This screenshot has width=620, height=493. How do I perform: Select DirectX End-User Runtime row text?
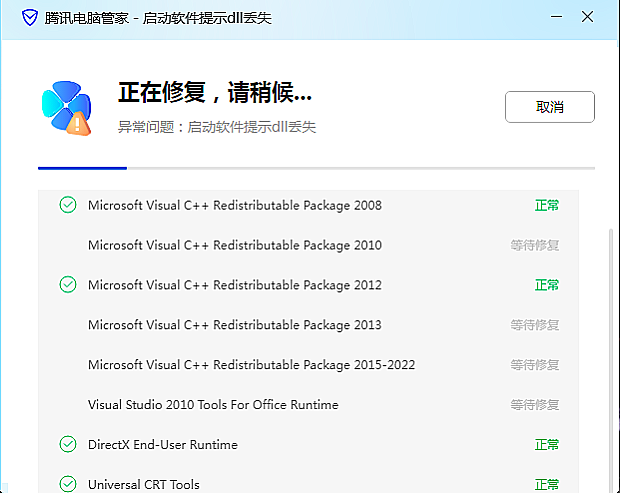click(163, 445)
